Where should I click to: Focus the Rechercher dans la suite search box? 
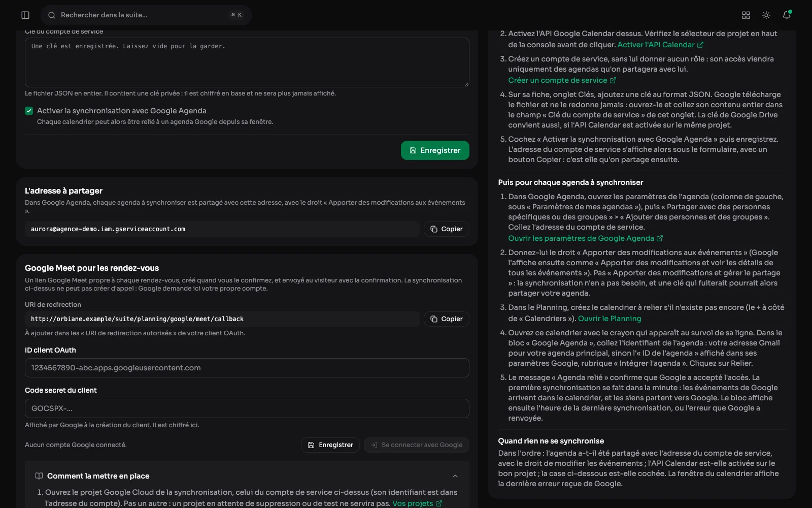(146, 15)
